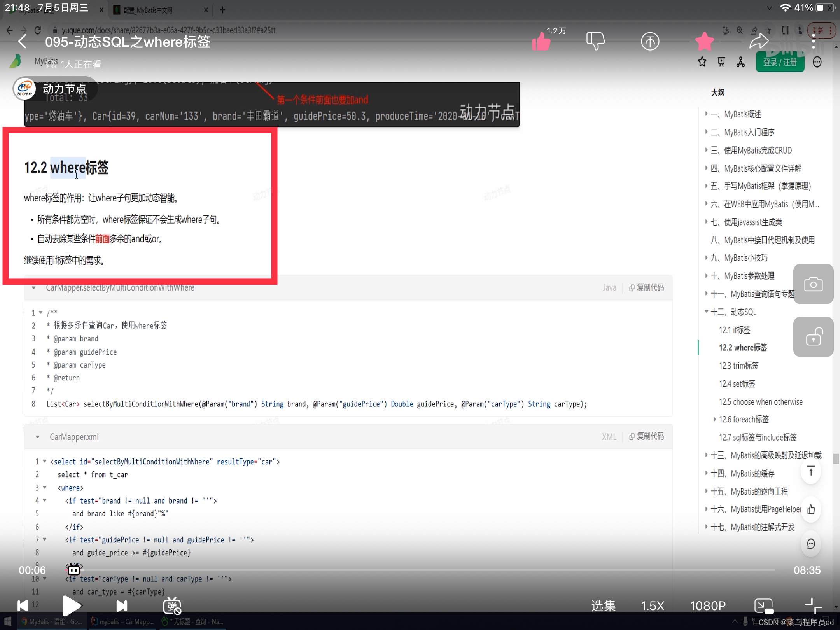Tap the pink star favorite icon

tap(704, 41)
